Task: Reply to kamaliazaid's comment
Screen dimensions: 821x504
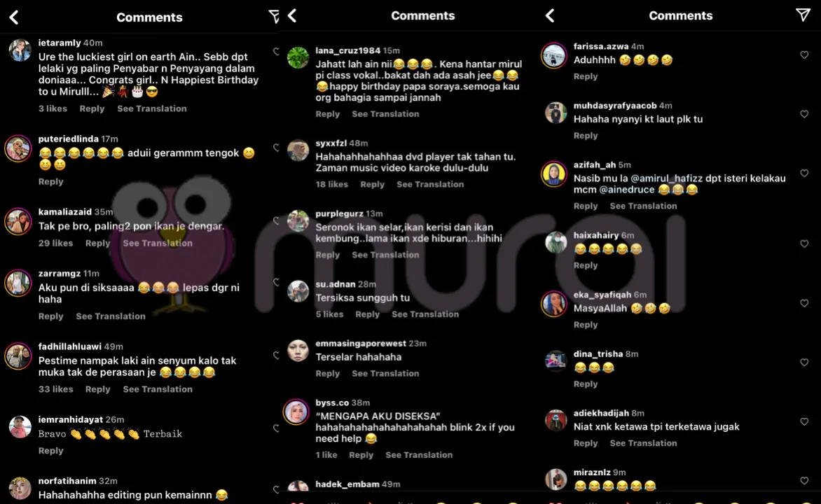Action: coord(97,244)
